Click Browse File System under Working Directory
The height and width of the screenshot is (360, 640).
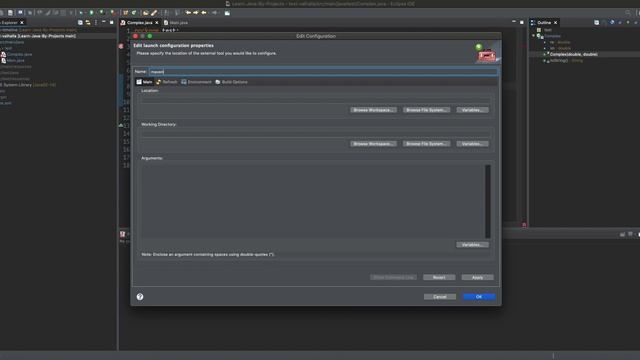(x=427, y=144)
